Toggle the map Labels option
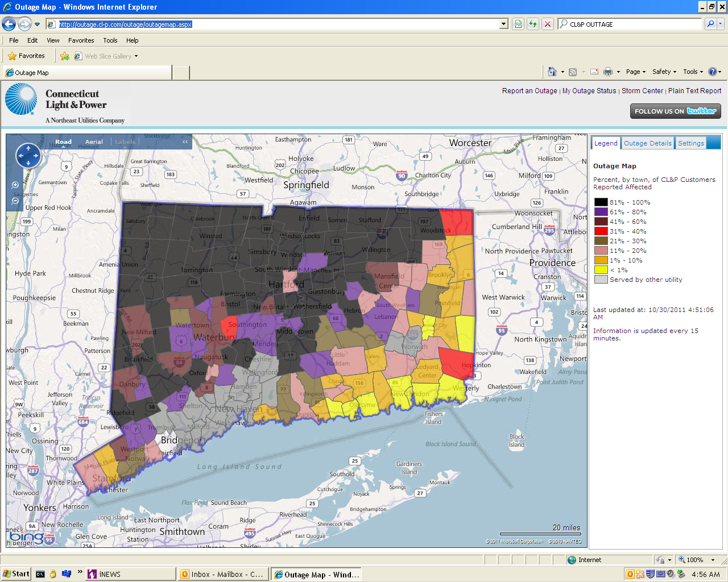This screenshot has width=728, height=582. point(125,142)
